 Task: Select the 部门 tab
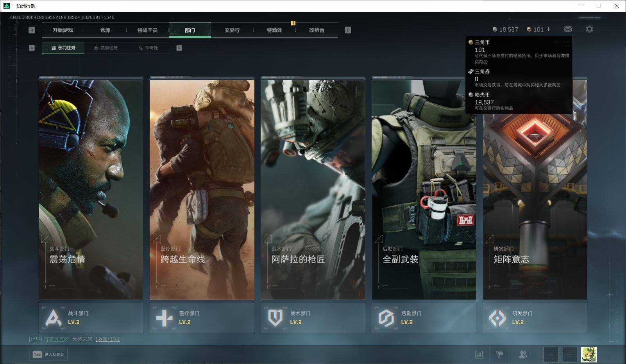point(190,30)
